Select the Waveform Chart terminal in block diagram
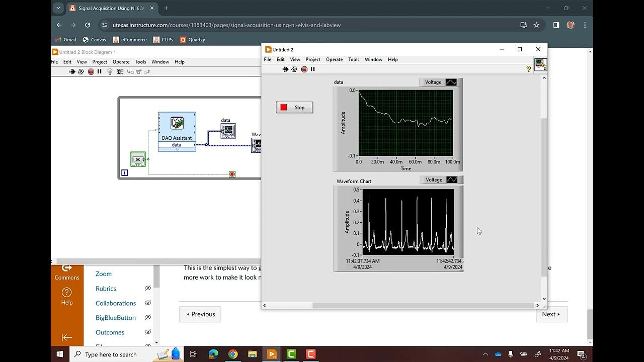Screen dimensions: 644x362 coord(257,145)
